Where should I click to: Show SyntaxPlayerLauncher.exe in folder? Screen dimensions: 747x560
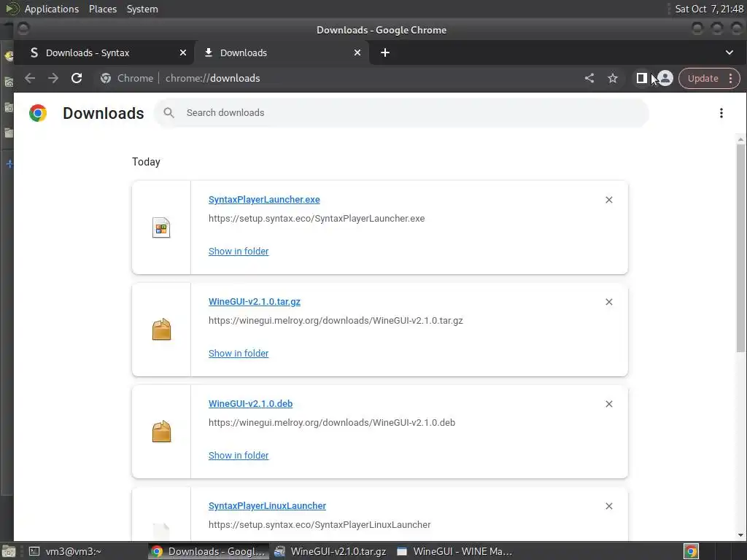pyautogui.click(x=239, y=251)
